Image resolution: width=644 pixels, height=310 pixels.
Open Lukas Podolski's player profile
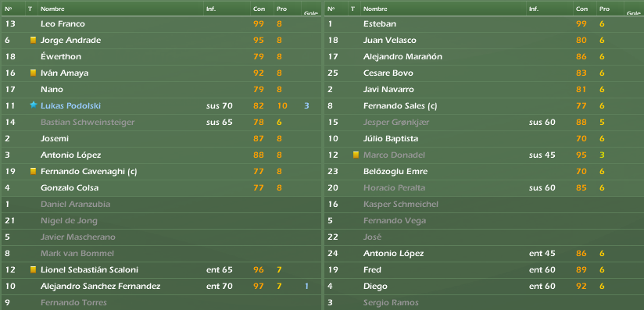(x=70, y=106)
